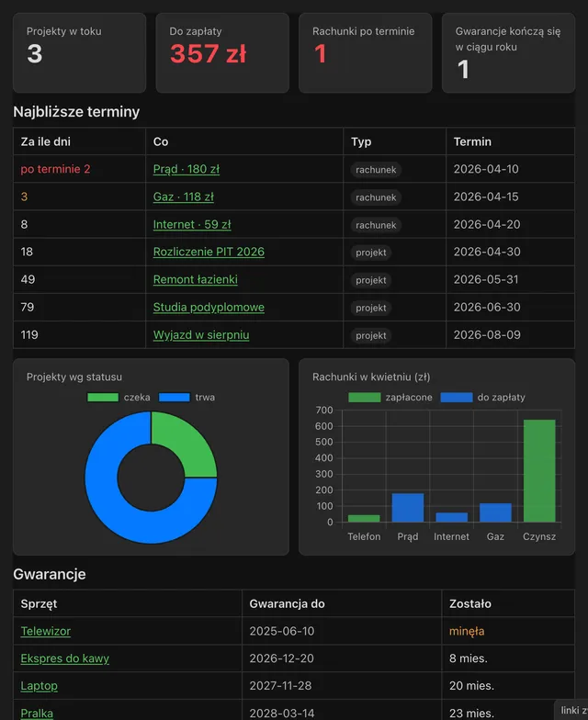This screenshot has height=720, width=588.
Task: Open the Gaz · 118 zł bill link
Action: pyautogui.click(x=184, y=197)
